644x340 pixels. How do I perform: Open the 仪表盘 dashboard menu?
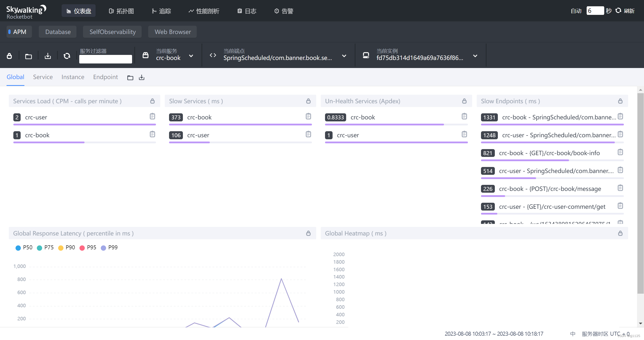click(x=78, y=11)
